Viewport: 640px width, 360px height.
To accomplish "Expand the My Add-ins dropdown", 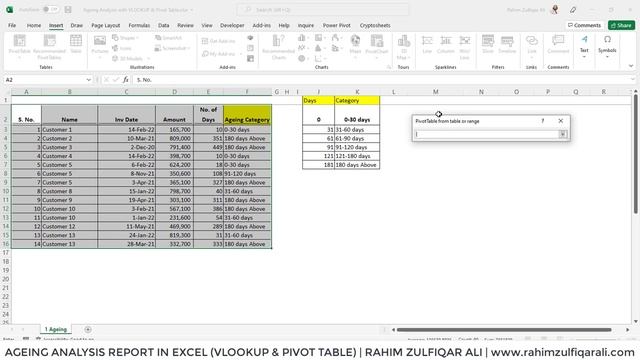I will 240,54.
